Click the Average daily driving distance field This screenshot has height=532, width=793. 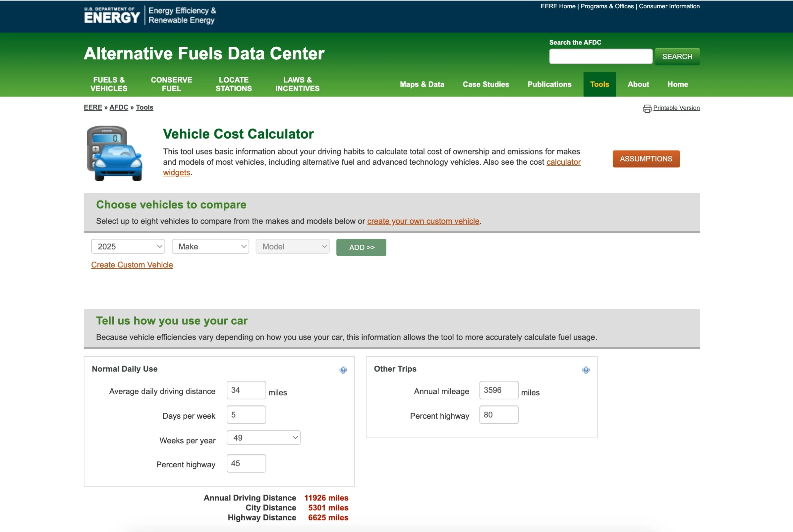(246, 390)
